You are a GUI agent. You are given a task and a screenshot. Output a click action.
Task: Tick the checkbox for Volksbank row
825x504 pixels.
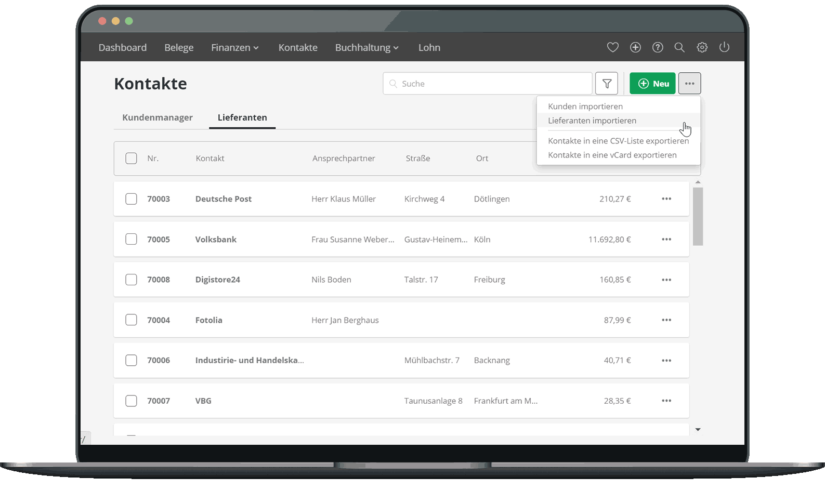[131, 240]
